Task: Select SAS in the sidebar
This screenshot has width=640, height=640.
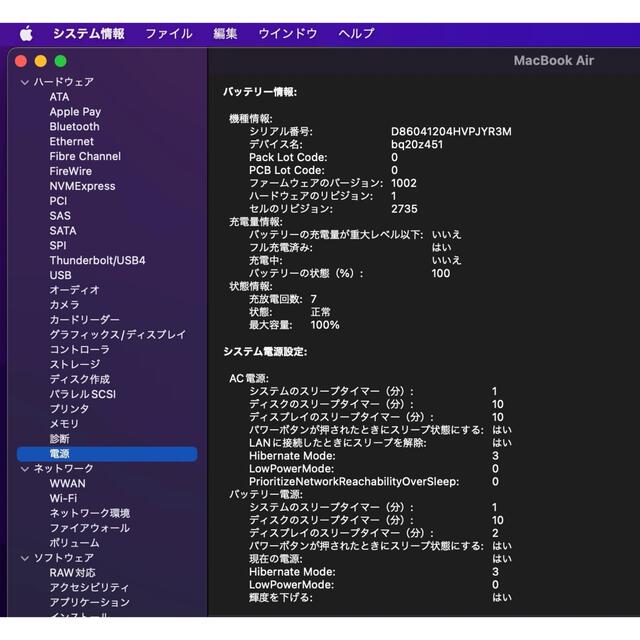Action: 60,216
